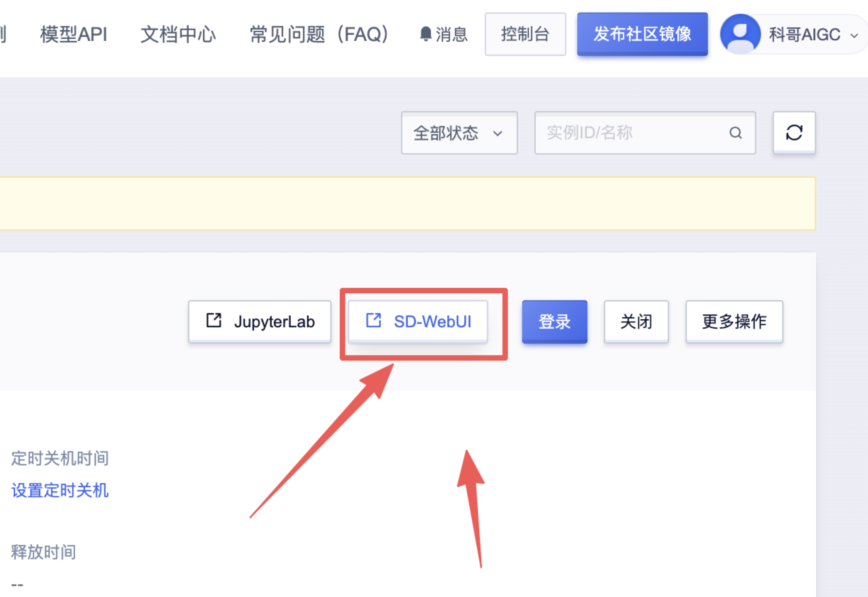Open the 全部状态 status dropdown
868x597 pixels.
pos(459,133)
